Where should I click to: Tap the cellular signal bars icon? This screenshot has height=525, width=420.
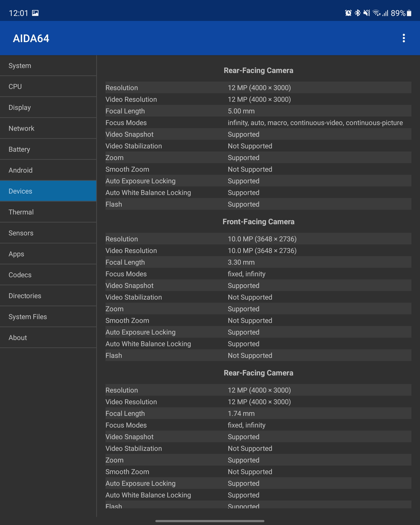pyautogui.click(x=385, y=13)
